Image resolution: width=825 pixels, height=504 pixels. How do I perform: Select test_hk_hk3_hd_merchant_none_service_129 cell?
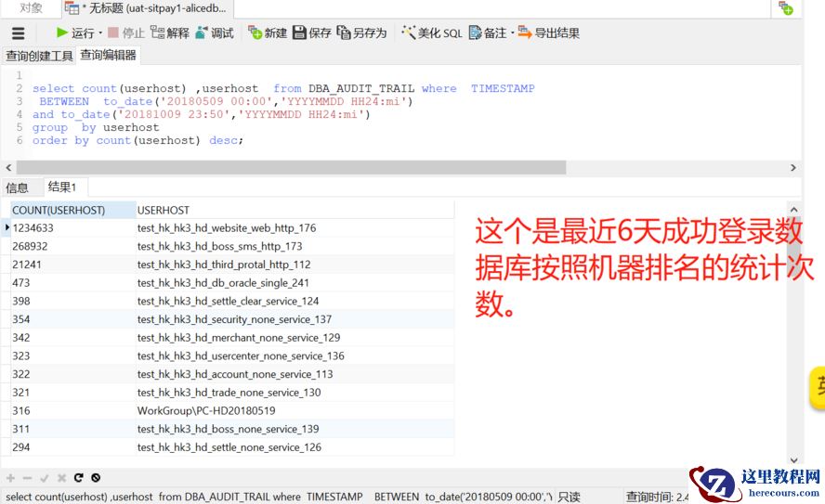click(295, 338)
